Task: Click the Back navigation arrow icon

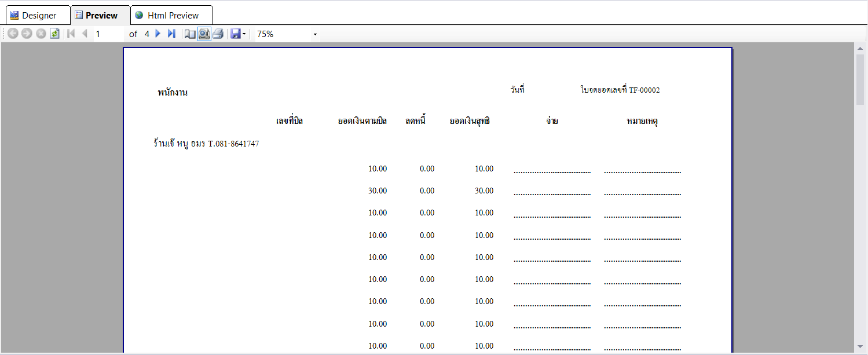Action: tap(13, 34)
